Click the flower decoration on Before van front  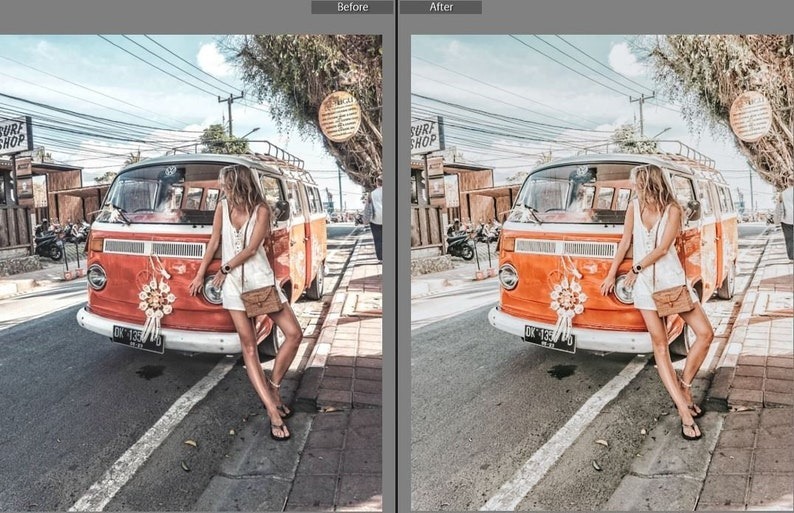(156, 297)
